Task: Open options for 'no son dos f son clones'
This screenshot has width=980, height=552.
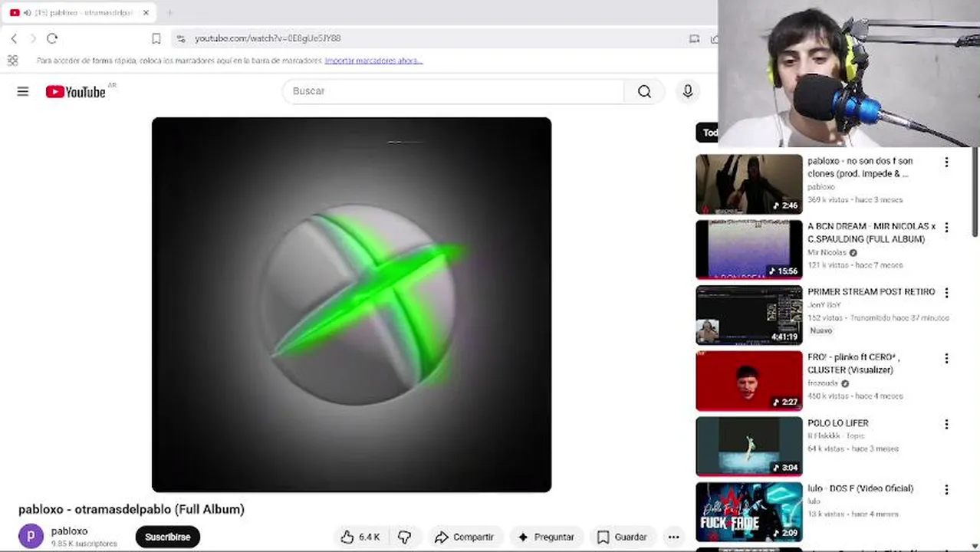Action: tap(946, 162)
